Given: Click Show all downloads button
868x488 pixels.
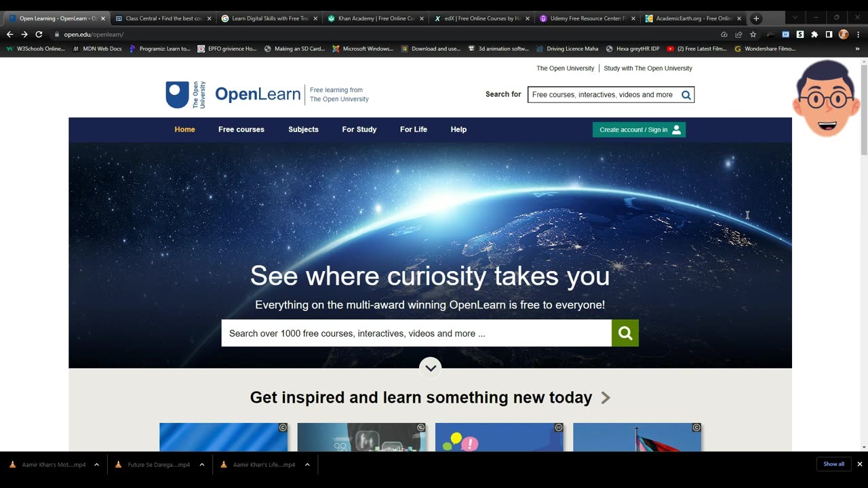Looking at the screenshot, I should pos(833,464).
